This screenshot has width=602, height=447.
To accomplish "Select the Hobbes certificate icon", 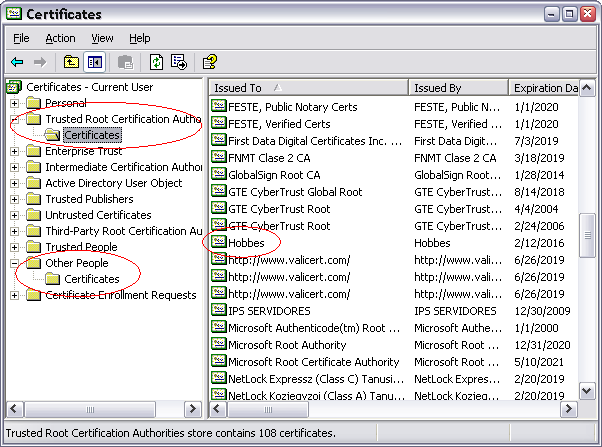I will 219,243.
